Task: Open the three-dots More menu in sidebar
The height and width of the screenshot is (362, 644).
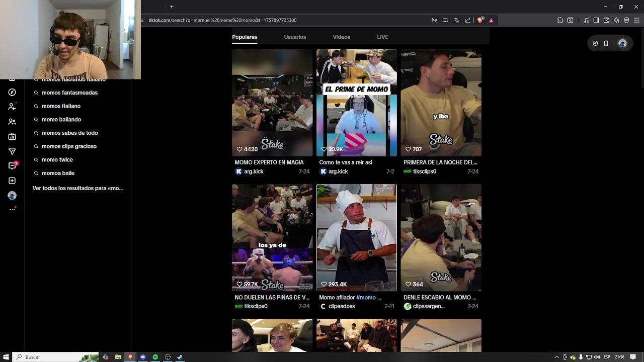Action: (x=12, y=209)
